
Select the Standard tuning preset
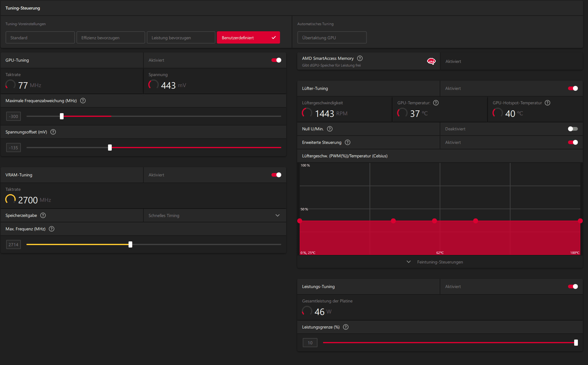[x=40, y=38]
